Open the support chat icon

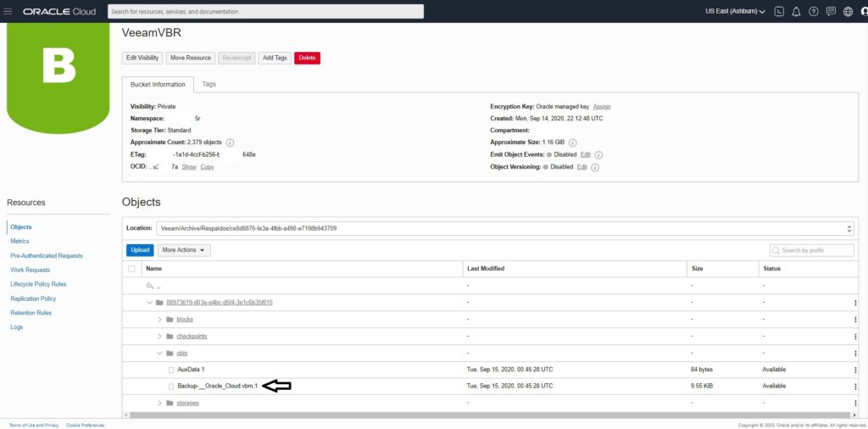831,12
